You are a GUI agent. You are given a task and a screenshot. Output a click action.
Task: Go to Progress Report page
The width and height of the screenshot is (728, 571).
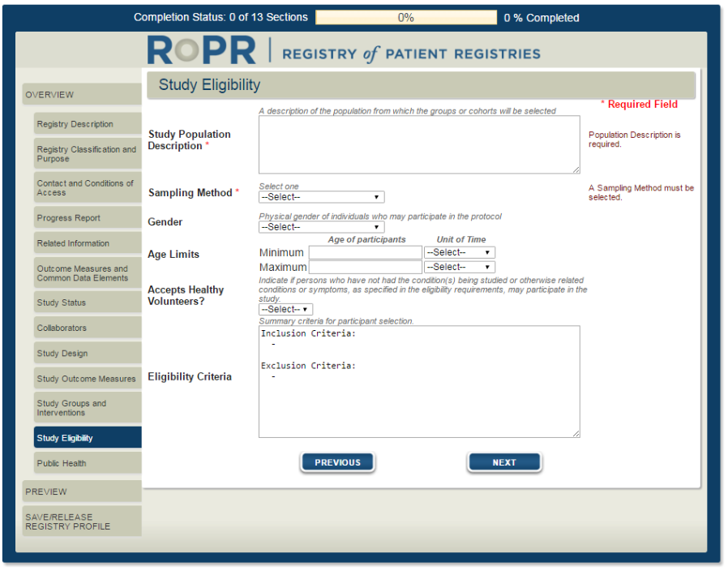(88, 217)
